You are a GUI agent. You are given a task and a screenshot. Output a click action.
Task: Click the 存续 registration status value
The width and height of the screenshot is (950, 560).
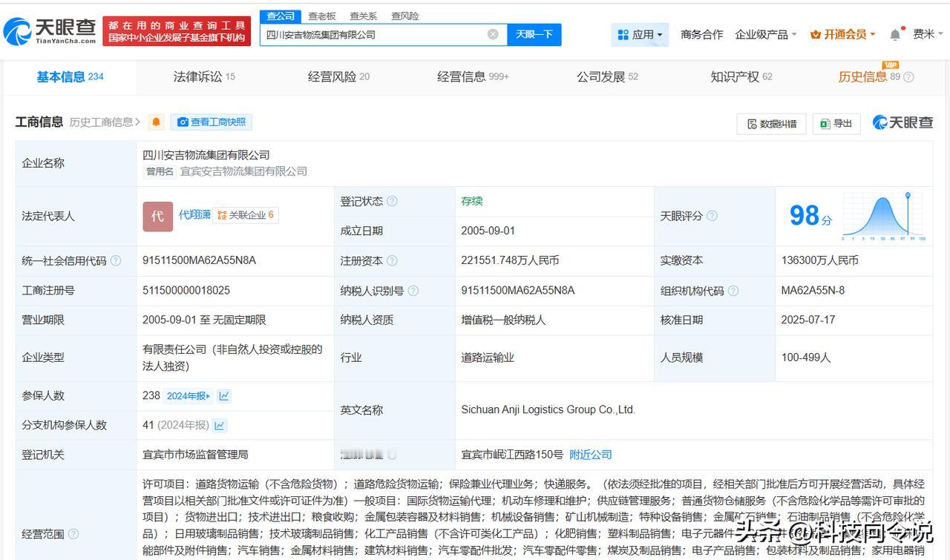pyautogui.click(x=472, y=201)
